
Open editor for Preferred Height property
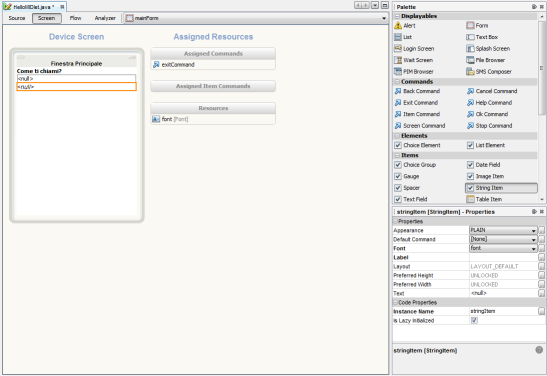click(x=541, y=276)
